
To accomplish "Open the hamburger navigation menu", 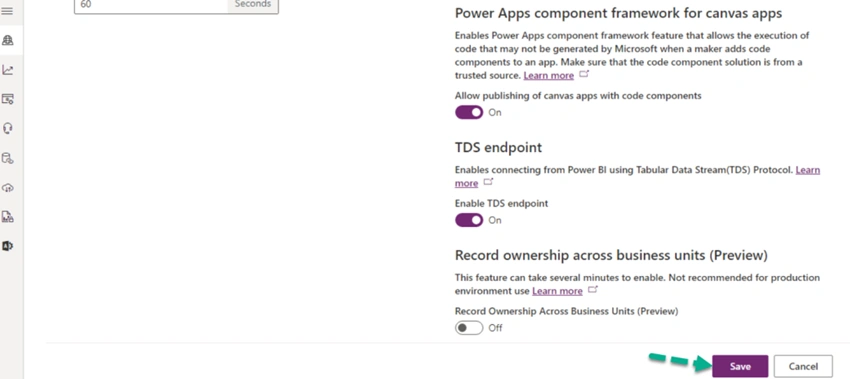I will [x=7, y=11].
